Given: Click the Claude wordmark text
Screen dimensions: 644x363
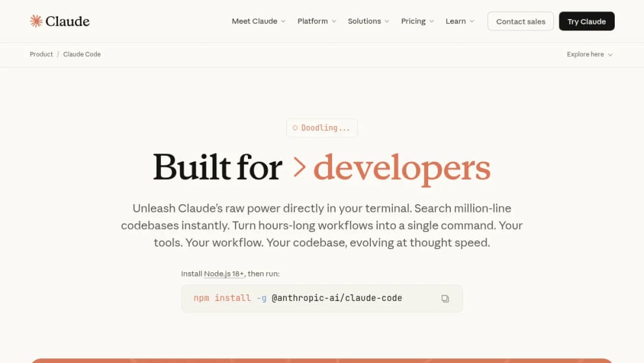Looking at the screenshot, I should tap(67, 21).
